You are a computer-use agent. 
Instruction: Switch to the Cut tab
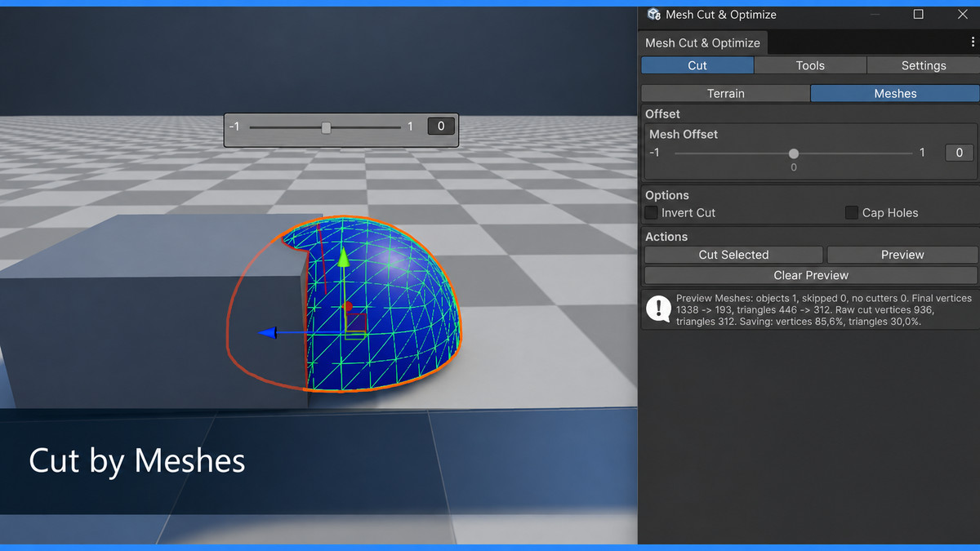[x=697, y=65]
